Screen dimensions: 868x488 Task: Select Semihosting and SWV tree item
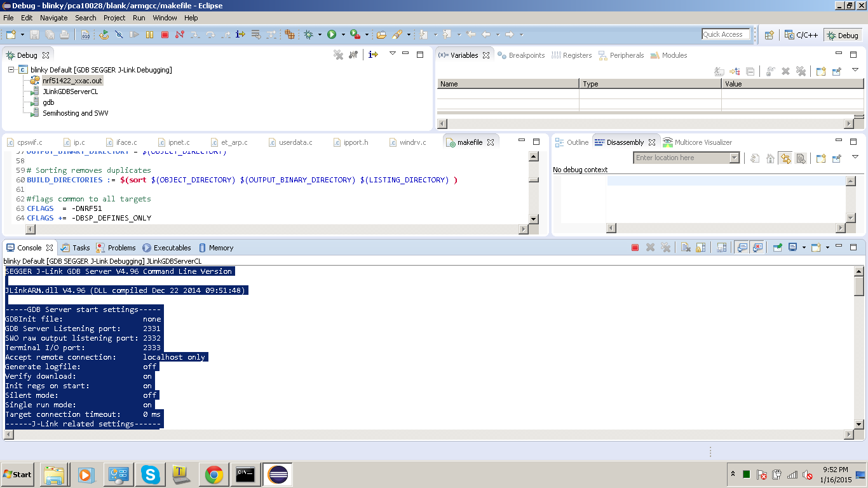point(75,113)
